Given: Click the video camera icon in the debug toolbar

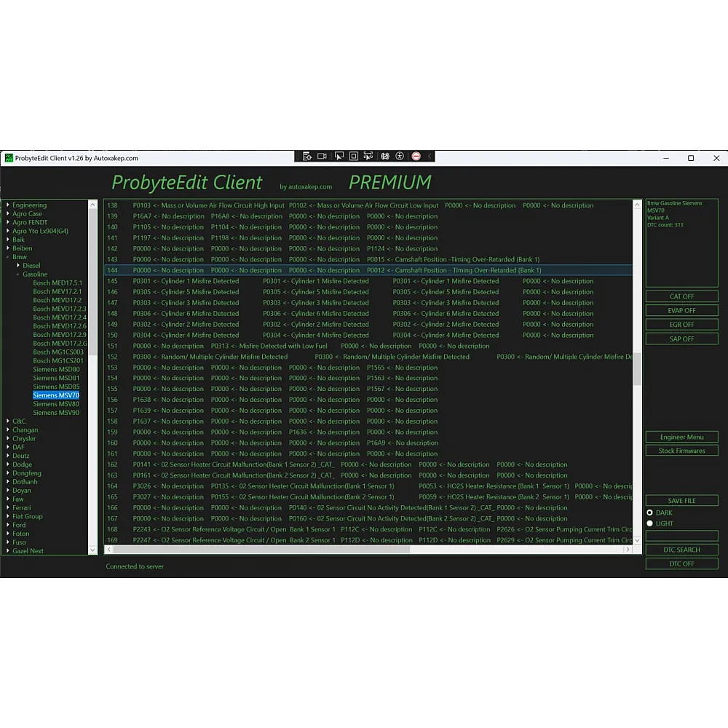Looking at the screenshot, I should [x=322, y=157].
